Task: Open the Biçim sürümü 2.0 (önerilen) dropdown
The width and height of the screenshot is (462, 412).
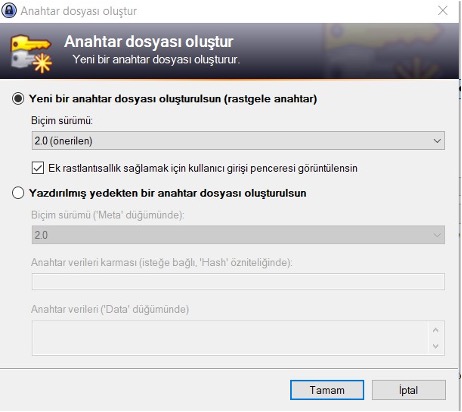Action: (238, 141)
